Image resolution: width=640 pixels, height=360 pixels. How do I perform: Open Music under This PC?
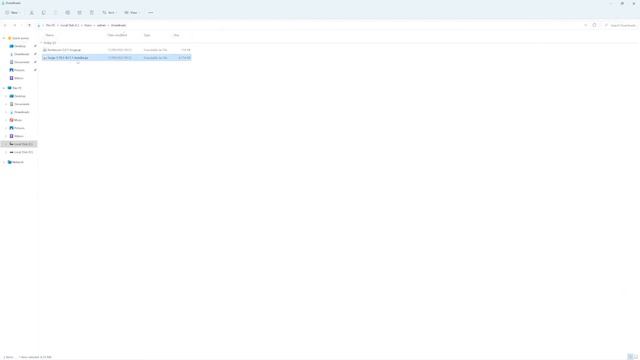(18, 120)
